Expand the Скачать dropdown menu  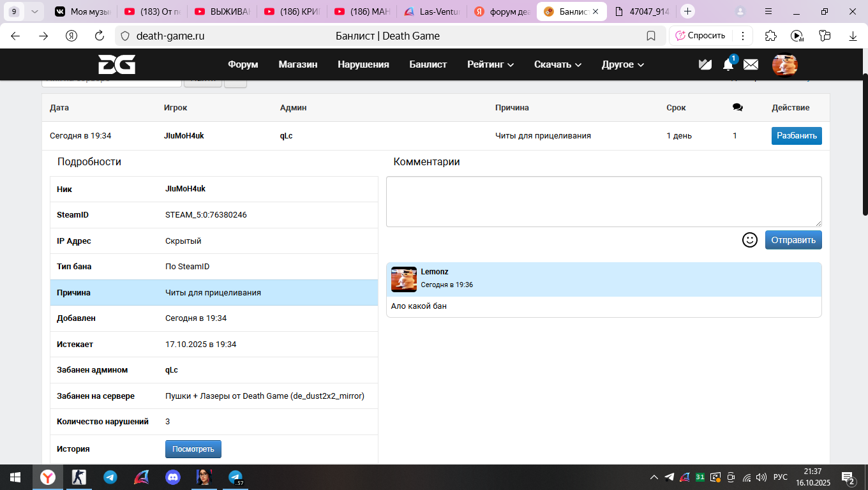tap(557, 64)
